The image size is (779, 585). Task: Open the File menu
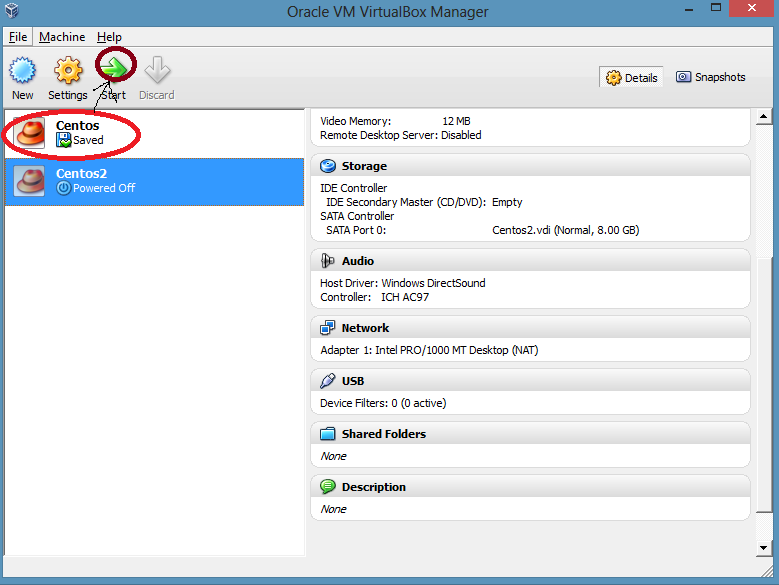(x=18, y=37)
